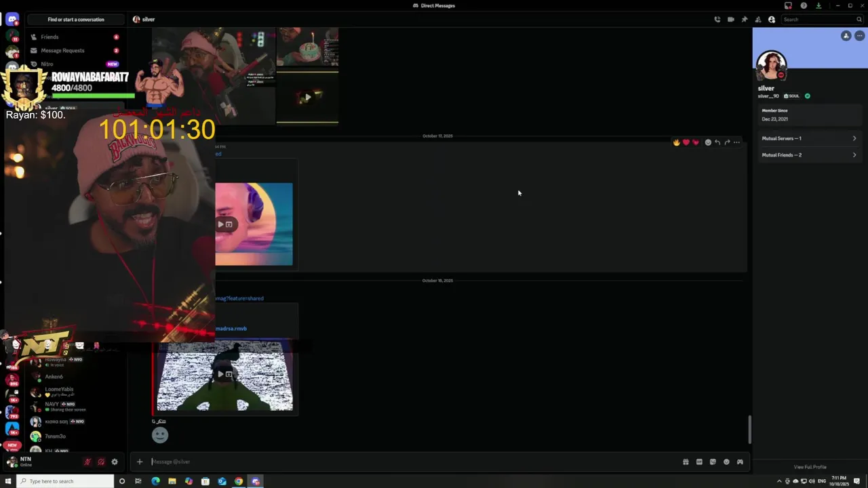Screen dimensions: 868x488
Task: Hide the user profile panel
Action: click(x=772, y=20)
